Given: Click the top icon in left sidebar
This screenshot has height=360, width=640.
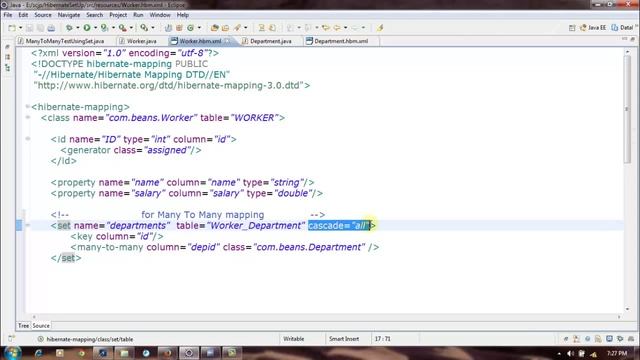Looking at the screenshot, I should coord(7,47).
